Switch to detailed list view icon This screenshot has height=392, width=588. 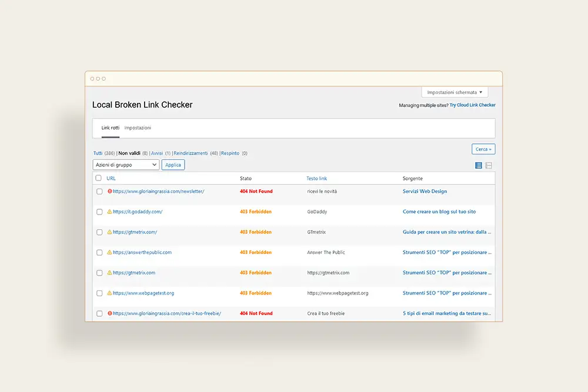click(489, 165)
